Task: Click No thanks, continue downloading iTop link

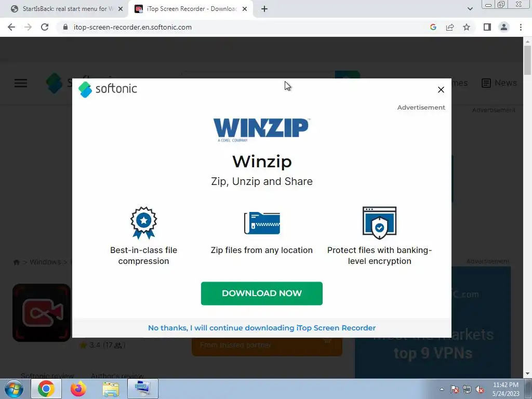Action: point(262,328)
